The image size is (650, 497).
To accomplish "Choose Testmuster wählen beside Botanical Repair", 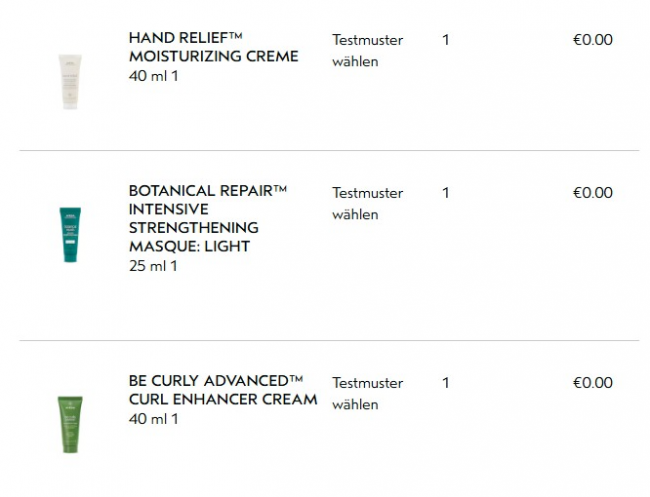I will click(x=367, y=204).
